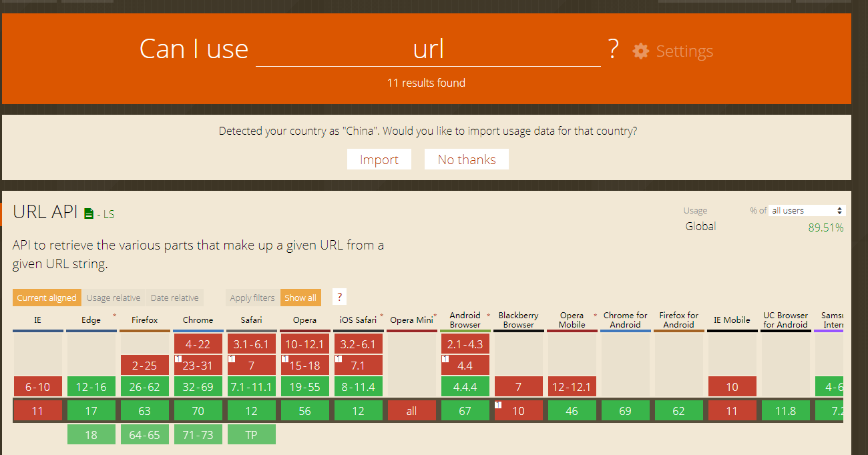Click the search field containing 'url'
The width and height of the screenshot is (868, 455).
[x=428, y=50]
